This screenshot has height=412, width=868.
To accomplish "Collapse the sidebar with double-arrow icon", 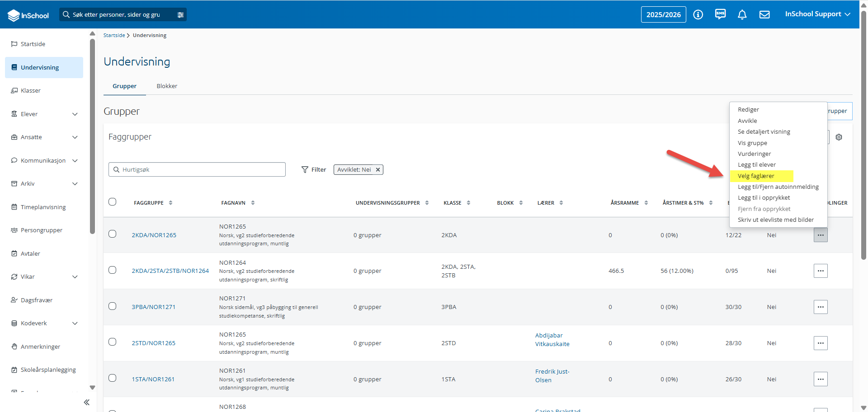I will coord(87,402).
